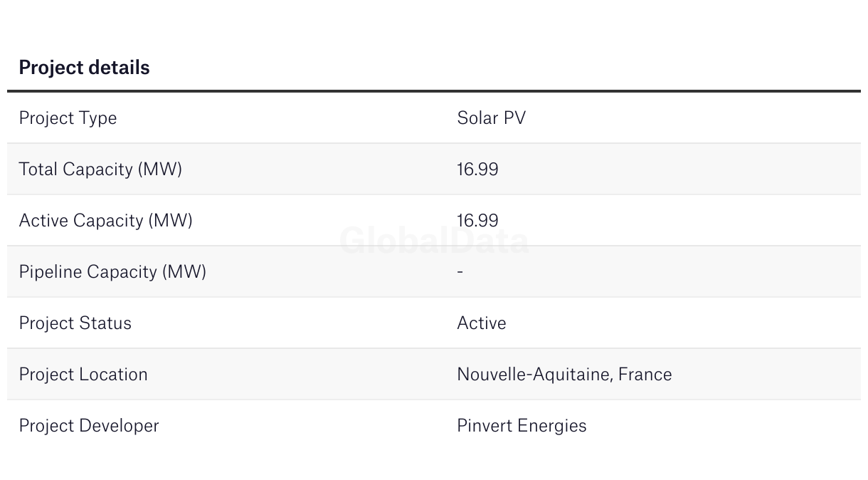Click the words Total Capacity
868x480 pixels.
pos(76,169)
